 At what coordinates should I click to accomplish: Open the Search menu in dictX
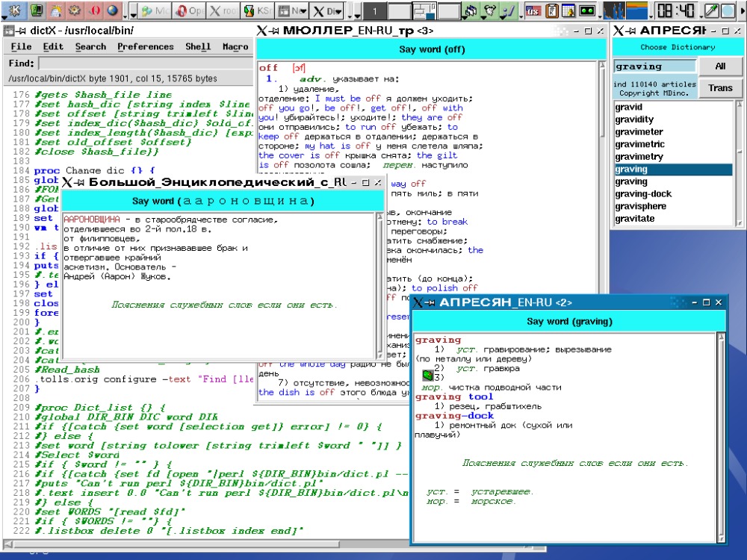pyautogui.click(x=90, y=46)
